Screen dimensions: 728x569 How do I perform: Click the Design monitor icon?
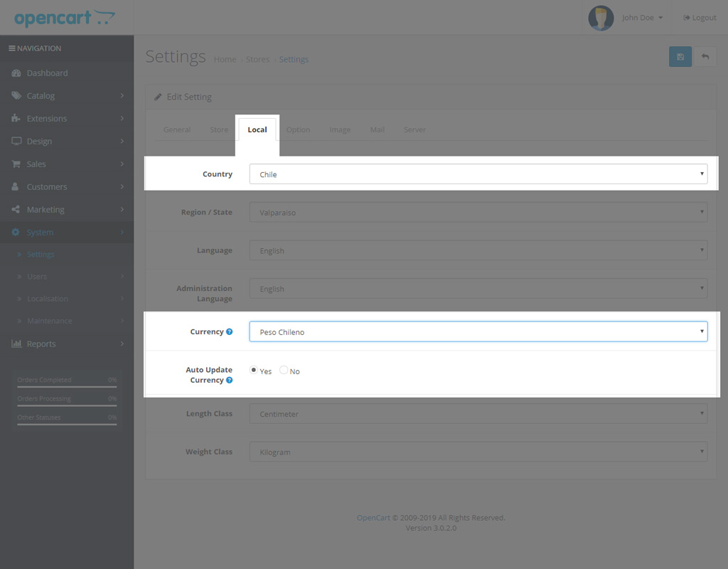click(16, 141)
